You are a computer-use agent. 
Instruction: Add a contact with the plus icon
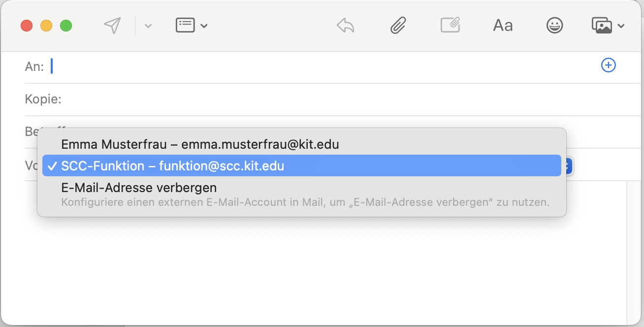609,65
